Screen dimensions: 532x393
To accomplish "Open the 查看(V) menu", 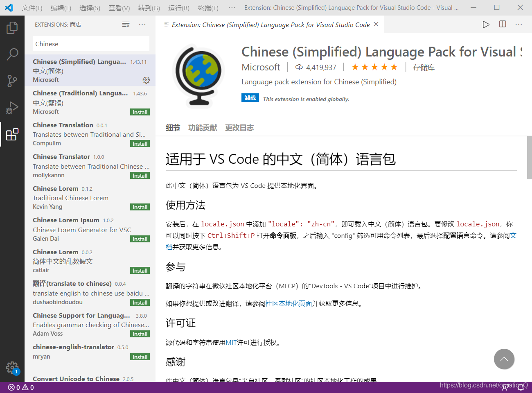I will point(119,8).
